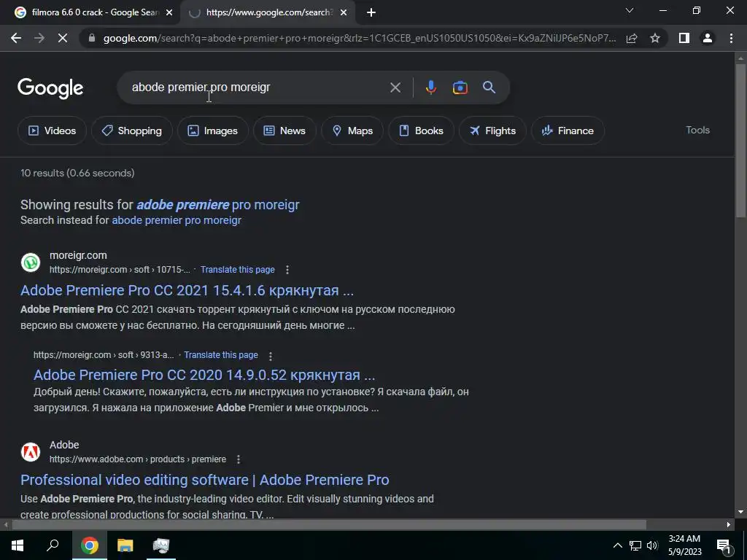Open options for Adobe result
This screenshot has height=560, width=747.
239,459
